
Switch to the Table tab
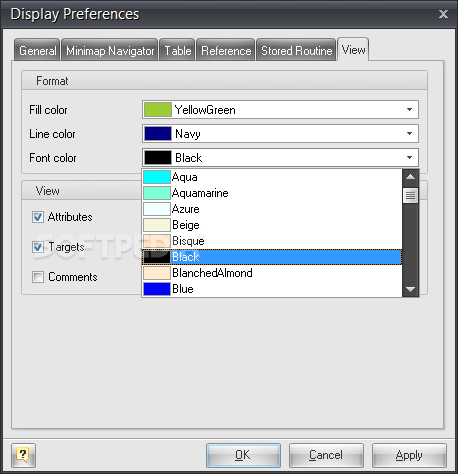click(177, 50)
